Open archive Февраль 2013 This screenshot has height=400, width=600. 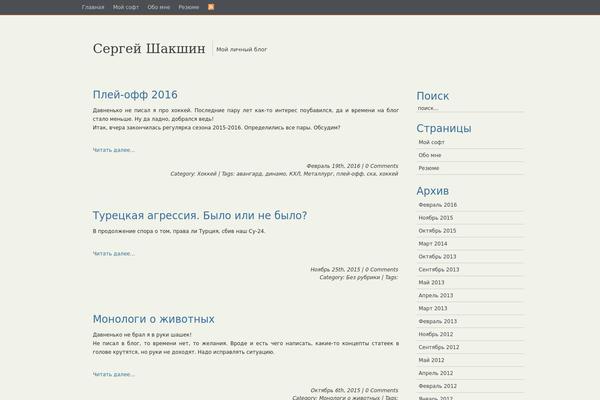coord(437,322)
